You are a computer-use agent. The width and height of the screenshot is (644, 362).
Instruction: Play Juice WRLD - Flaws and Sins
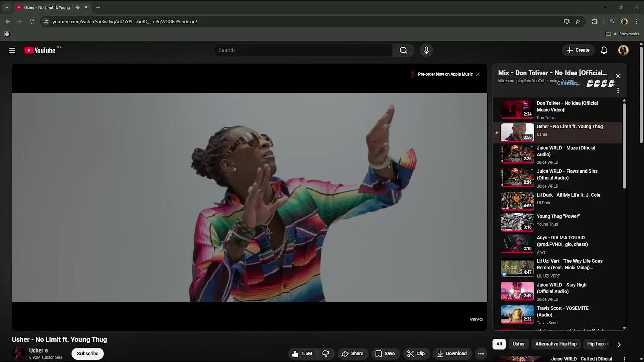(x=558, y=178)
